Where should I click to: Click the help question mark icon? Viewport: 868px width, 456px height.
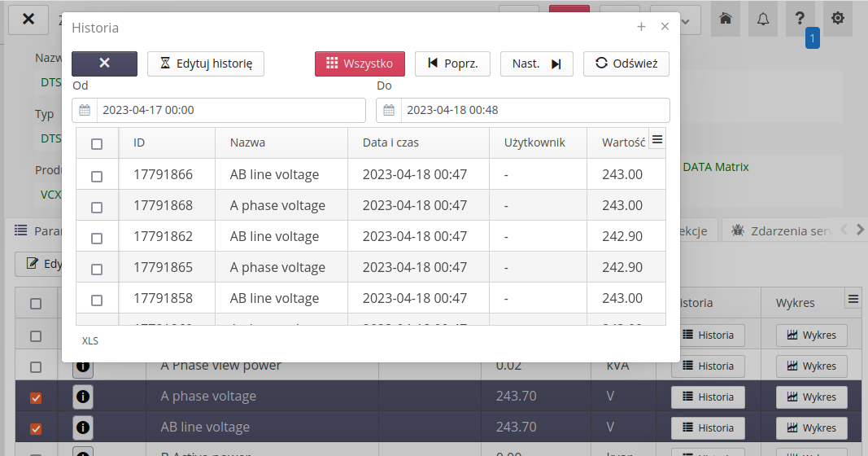(x=800, y=20)
